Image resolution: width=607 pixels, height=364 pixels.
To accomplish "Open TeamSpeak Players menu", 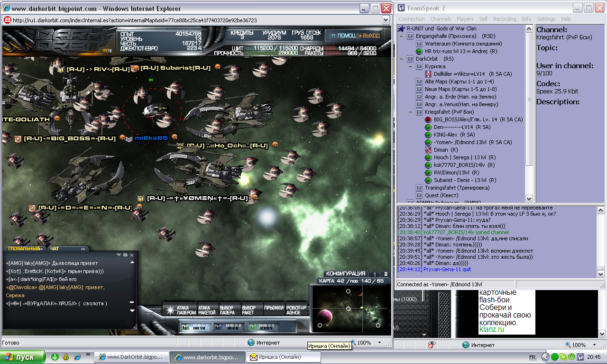I will (465, 19).
